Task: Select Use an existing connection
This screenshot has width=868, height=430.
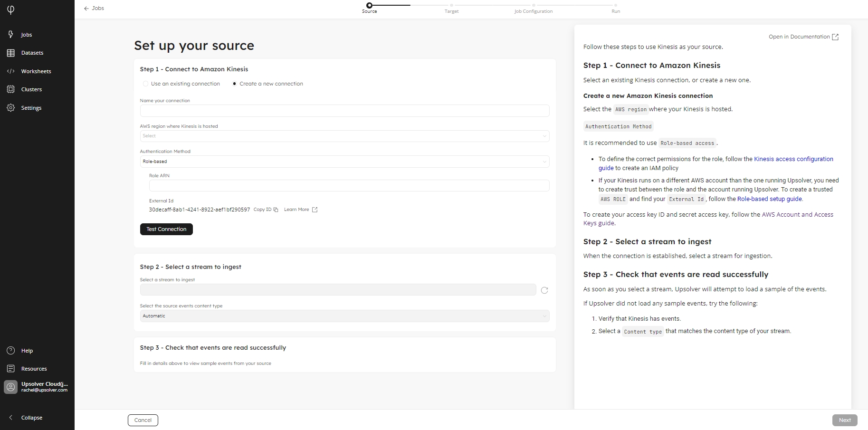Action: point(146,84)
